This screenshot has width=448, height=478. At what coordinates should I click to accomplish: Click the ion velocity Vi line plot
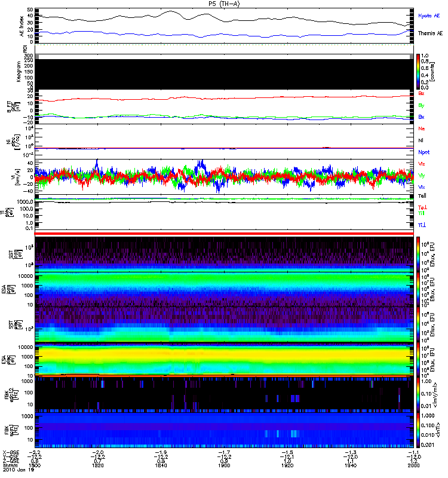pyautogui.click(x=224, y=176)
